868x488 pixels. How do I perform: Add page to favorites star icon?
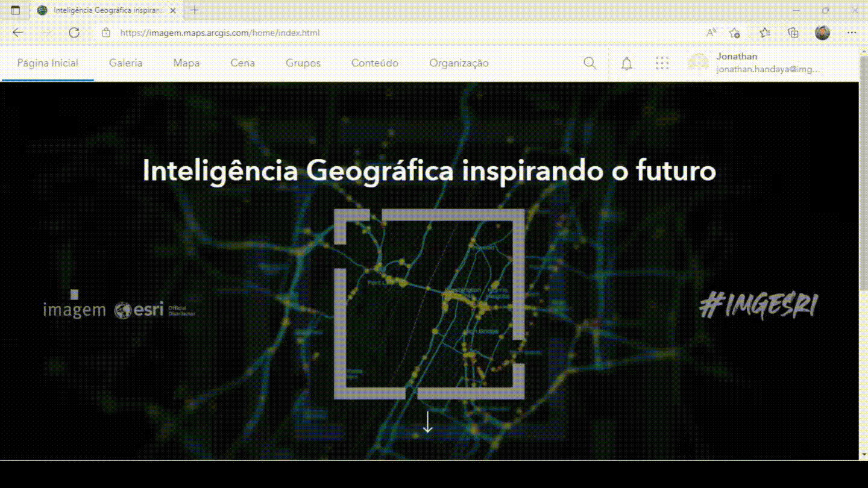click(734, 33)
